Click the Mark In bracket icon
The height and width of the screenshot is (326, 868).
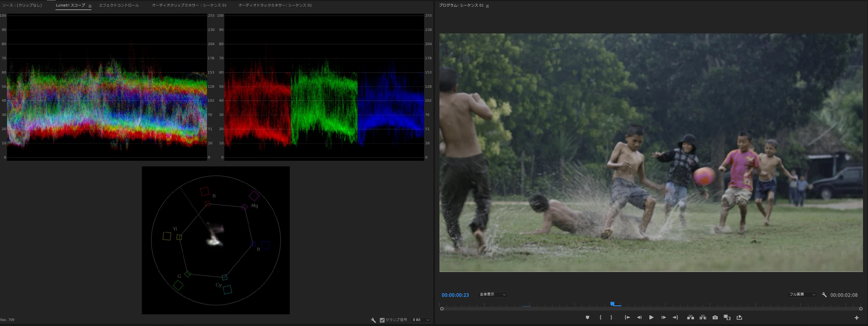point(600,317)
